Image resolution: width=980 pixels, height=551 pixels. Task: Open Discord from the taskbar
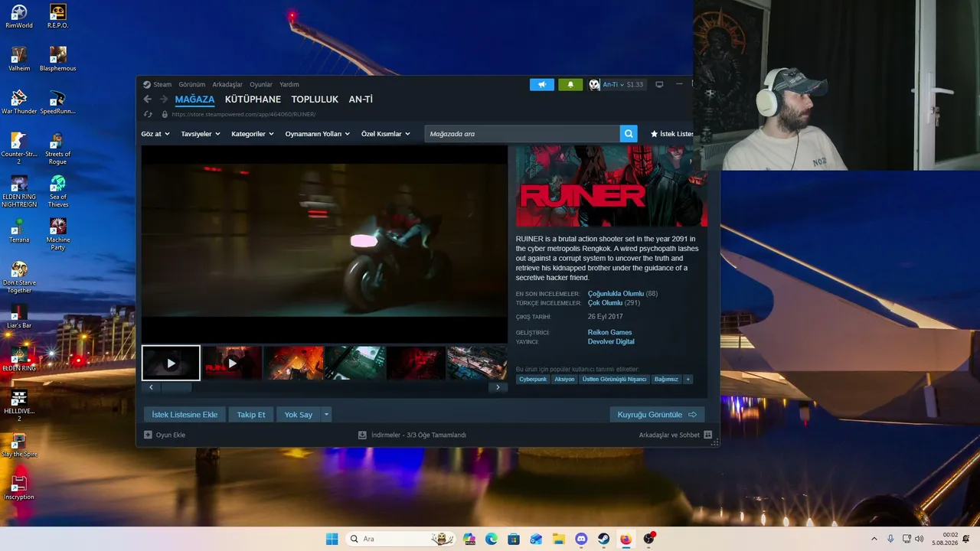pyautogui.click(x=581, y=539)
